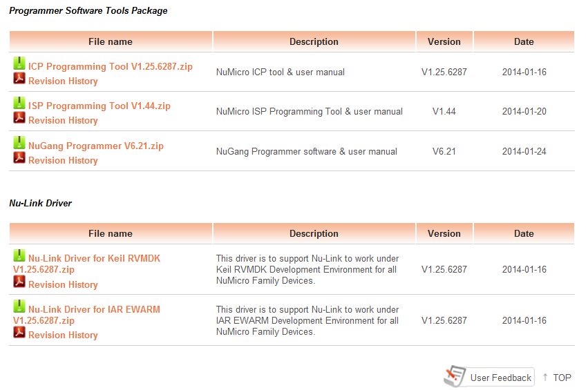Click zip icon beside ICP Programming Tool
This screenshot has width=588, height=390.
coord(19,64)
